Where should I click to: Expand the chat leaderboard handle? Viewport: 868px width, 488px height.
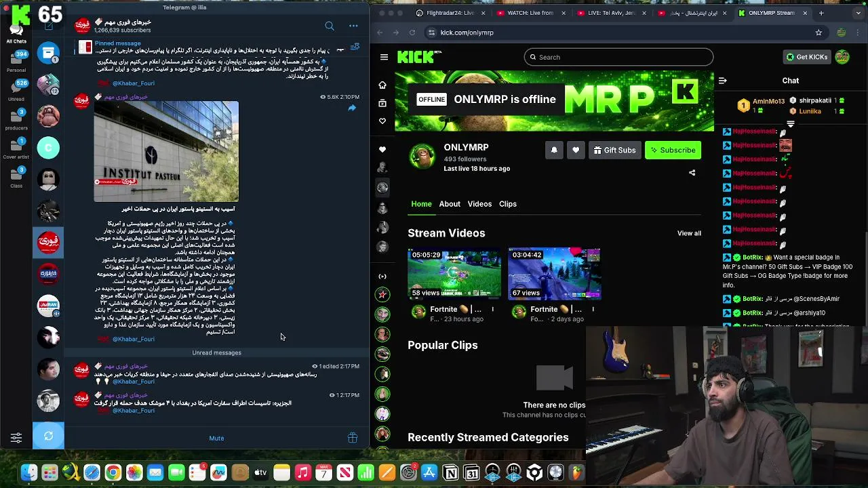790,124
